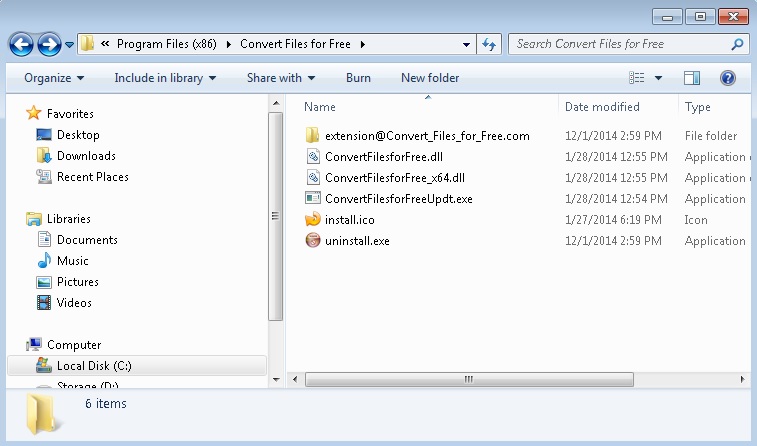This screenshot has width=757, height=446.
Task: Click the search magnifier icon
Action: pyautogui.click(x=737, y=44)
